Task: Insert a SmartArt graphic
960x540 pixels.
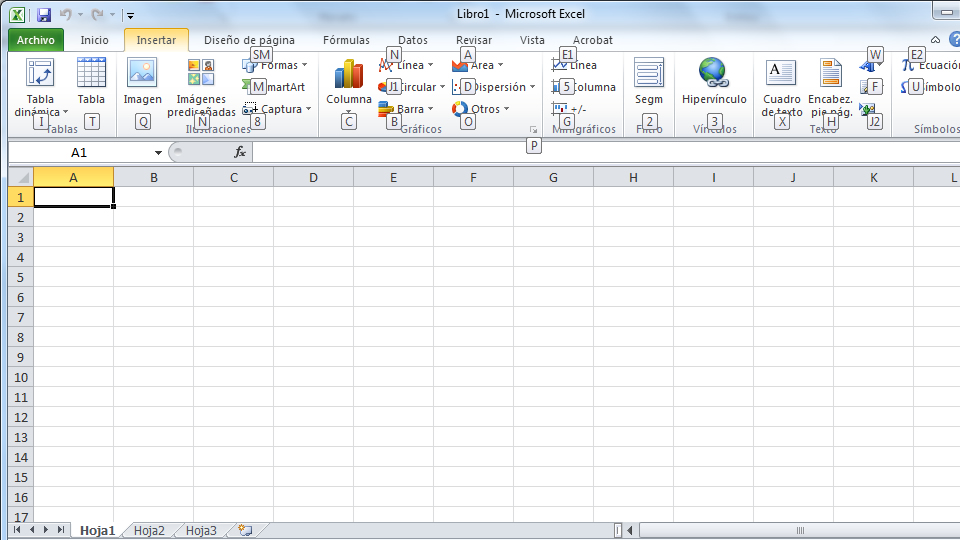Action: [274, 87]
